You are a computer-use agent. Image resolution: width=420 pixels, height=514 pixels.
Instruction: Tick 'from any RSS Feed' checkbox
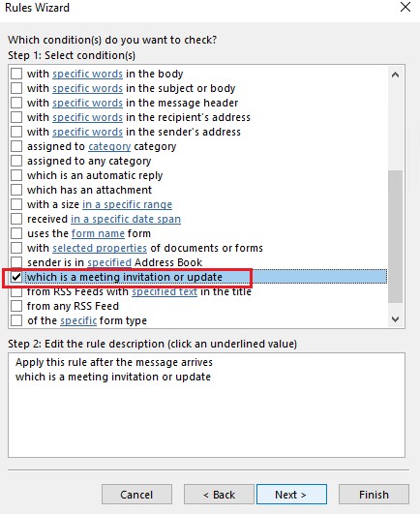pyautogui.click(x=16, y=306)
